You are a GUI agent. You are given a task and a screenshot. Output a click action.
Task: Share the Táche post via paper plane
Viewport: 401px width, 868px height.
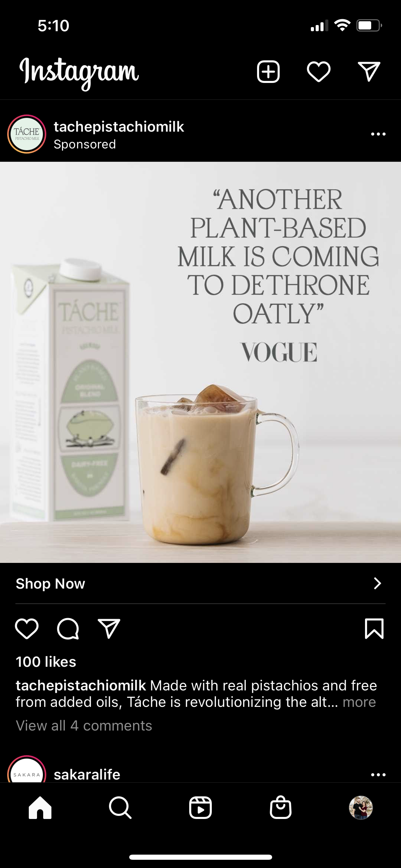(109, 629)
